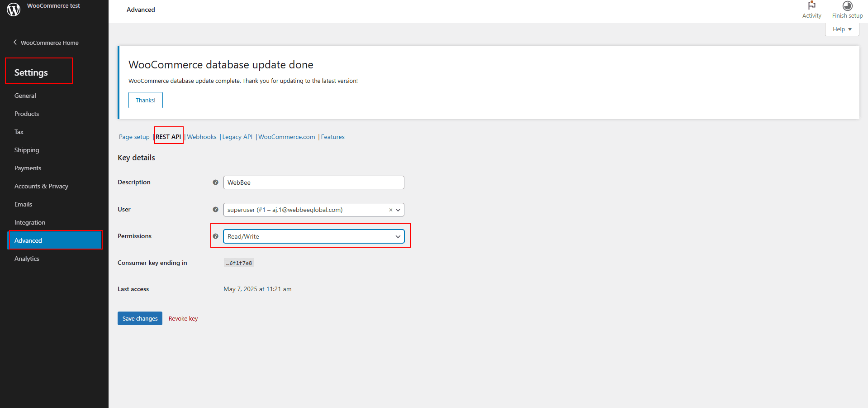The height and width of the screenshot is (408, 868).
Task: Open Payments settings in sidebar
Action: (28, 168)
